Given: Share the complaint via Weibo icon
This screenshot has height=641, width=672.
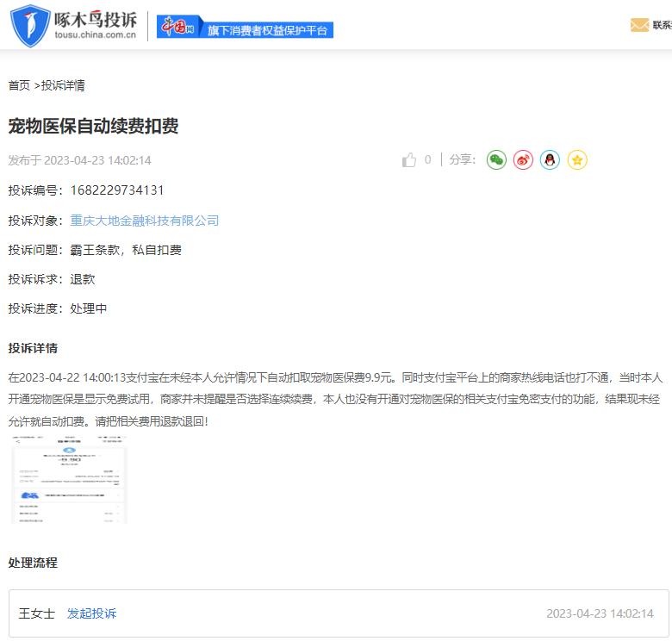Looking at the screenshot, I should click(x=523, y=160).
